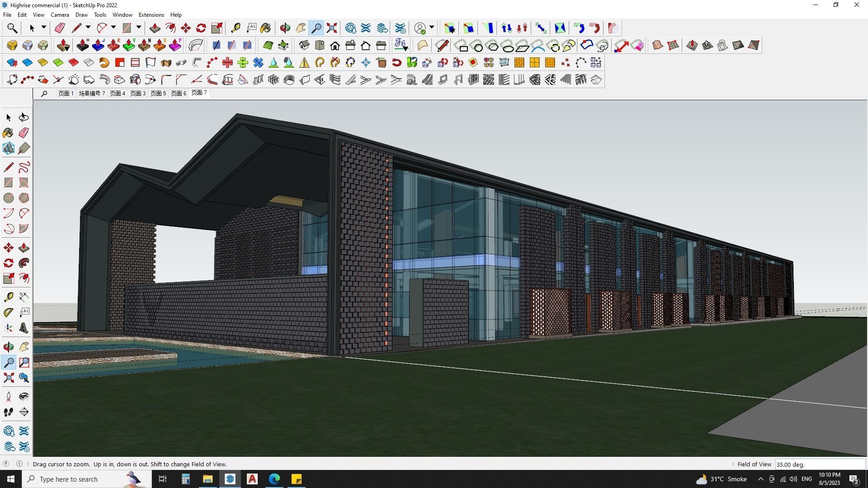The image size is (868, 488).
Task: Select the Walk footprints tool
Action: tap(9, 412)
